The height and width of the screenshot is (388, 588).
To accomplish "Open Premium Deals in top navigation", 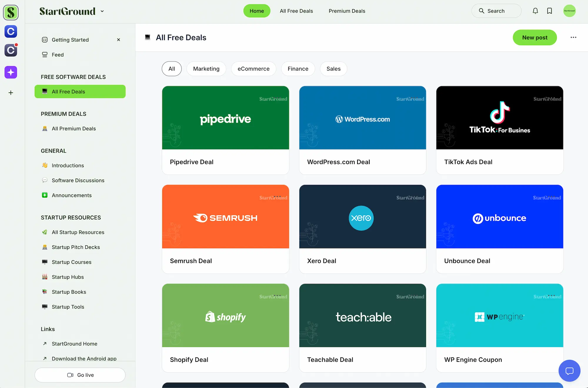I will tap(347, 11).
